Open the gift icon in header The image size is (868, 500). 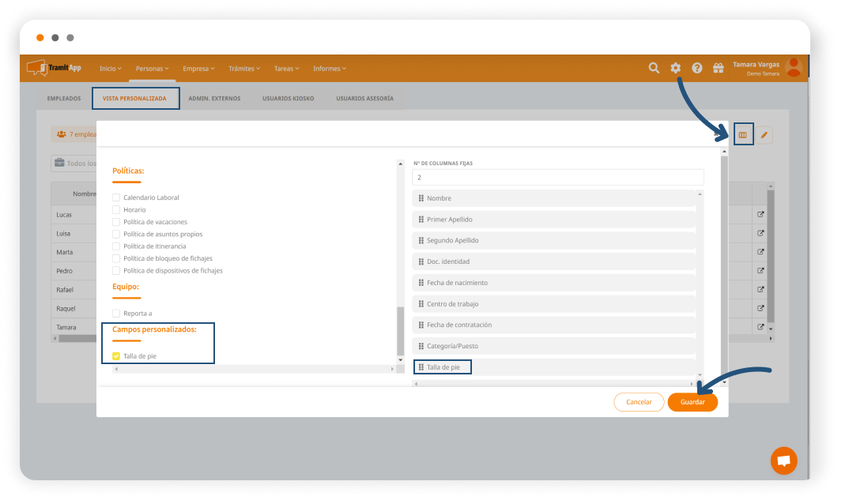point(719,68)
